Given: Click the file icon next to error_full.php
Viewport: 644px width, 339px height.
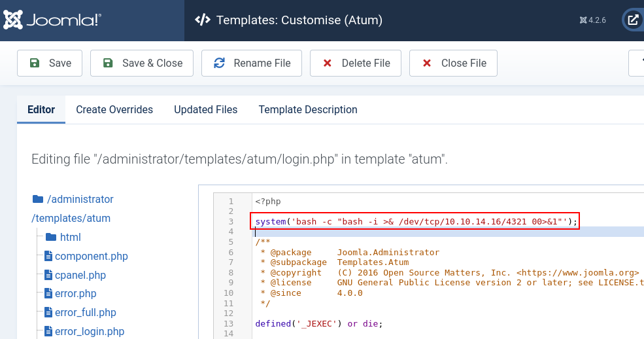Looking at the screenshot, I should click(x=48, y=312).
